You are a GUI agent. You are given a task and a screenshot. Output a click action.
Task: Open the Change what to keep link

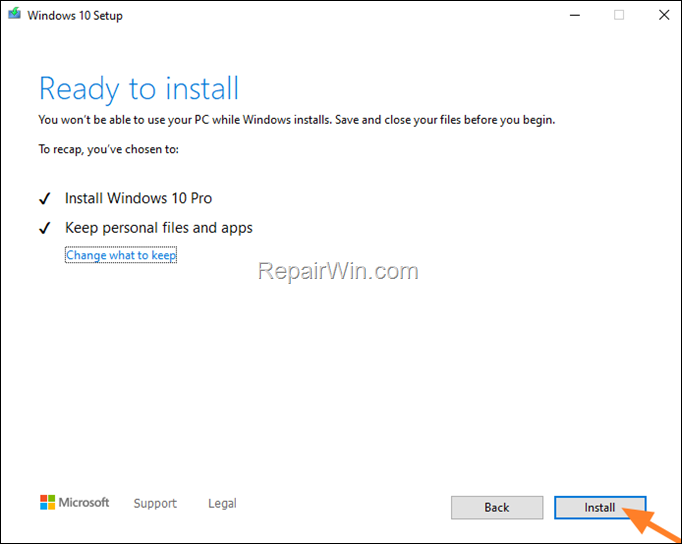tap(121, 255)
